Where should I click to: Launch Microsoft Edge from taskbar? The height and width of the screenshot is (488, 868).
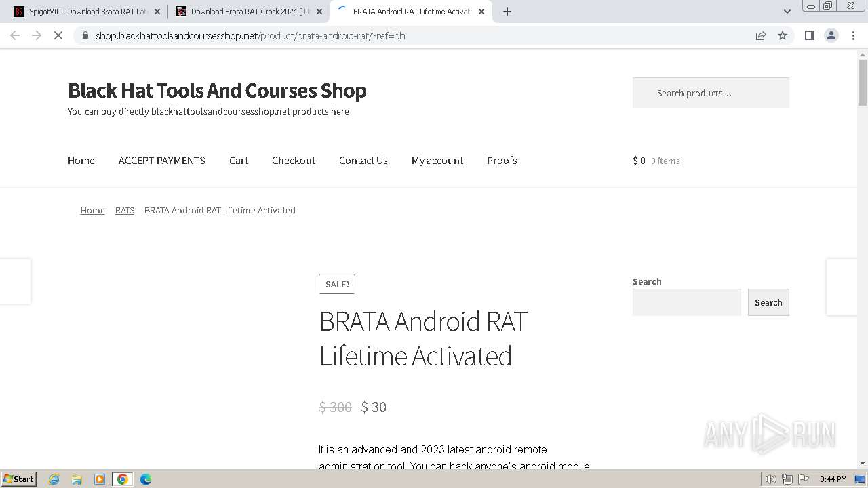tap(146, 479)
